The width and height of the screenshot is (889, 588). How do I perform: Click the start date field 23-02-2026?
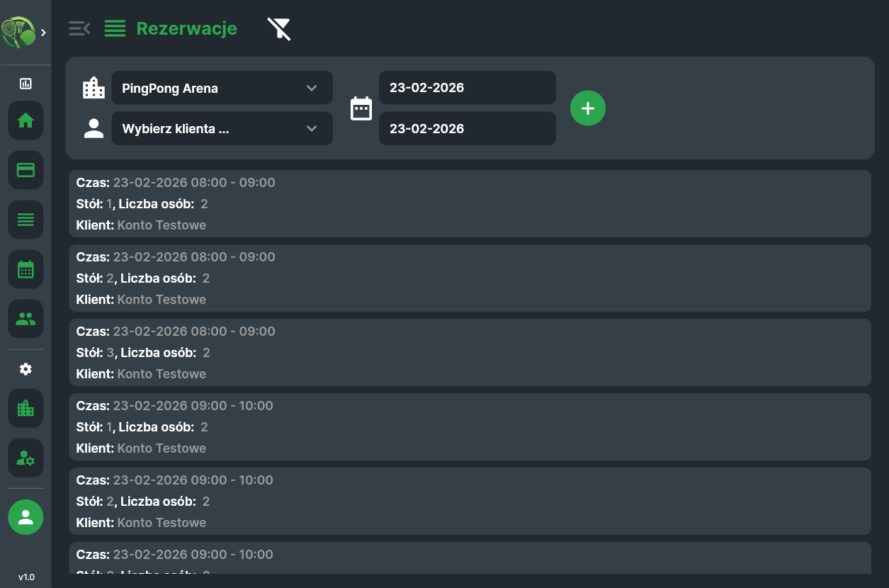[x=467, y=88]
